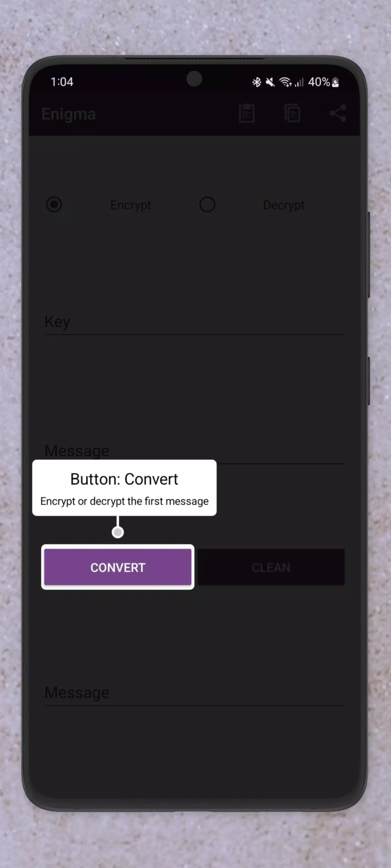The image size is (391, 868).
Task: Tap the cellular signal bars icon
Action: tap(299, 82)
